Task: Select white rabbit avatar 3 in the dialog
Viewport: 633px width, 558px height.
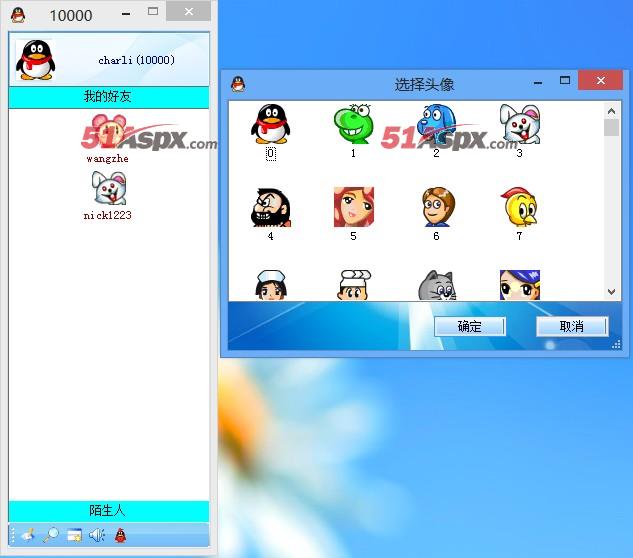Action: click(520, 124)
